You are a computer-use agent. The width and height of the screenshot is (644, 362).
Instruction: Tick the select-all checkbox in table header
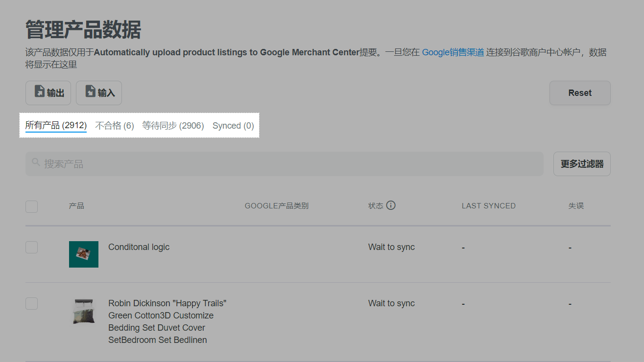tap(31, 206)
